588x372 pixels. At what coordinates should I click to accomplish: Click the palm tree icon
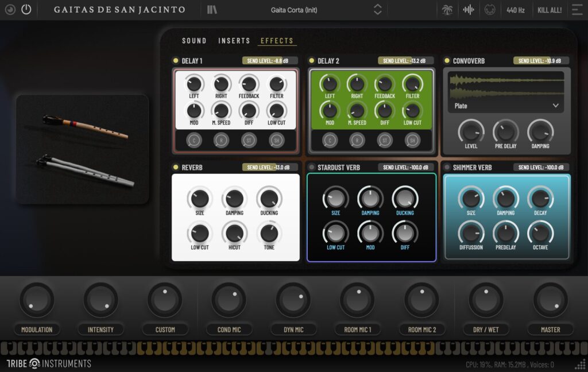(x=447, y=10)
